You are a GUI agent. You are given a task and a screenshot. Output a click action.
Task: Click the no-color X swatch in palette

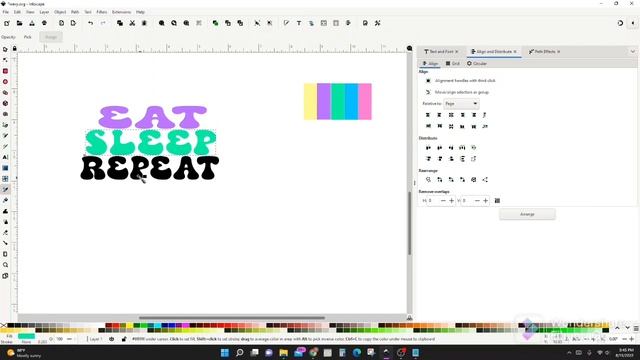point(4,325)
